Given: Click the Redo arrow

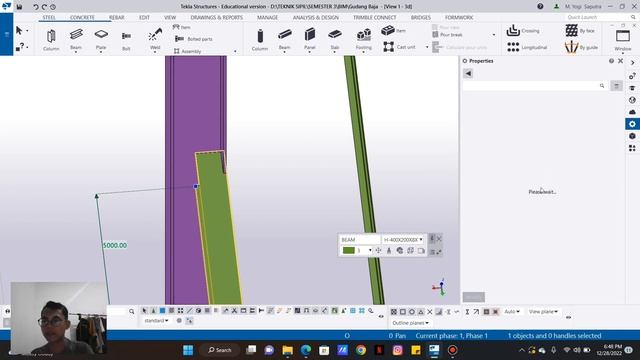Looking at the screenshot, I should click(x=44, y=7).
